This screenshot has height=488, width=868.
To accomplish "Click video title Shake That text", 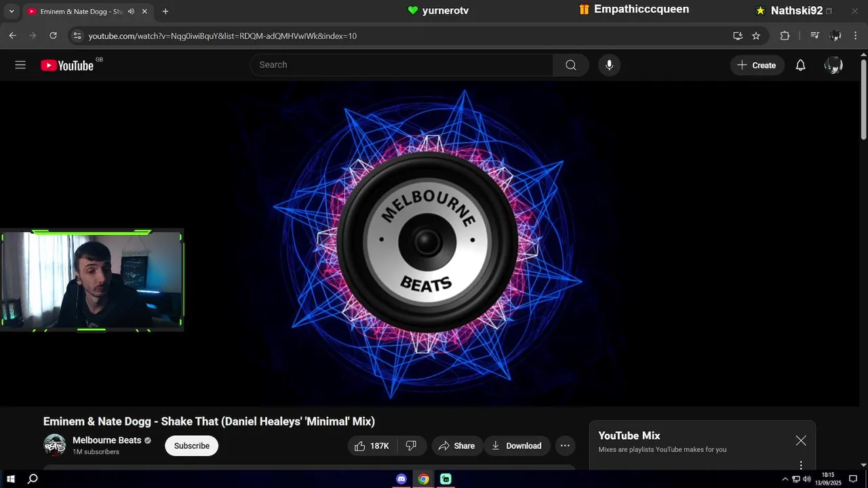I will pyautogui.click(x=209, y=422).
